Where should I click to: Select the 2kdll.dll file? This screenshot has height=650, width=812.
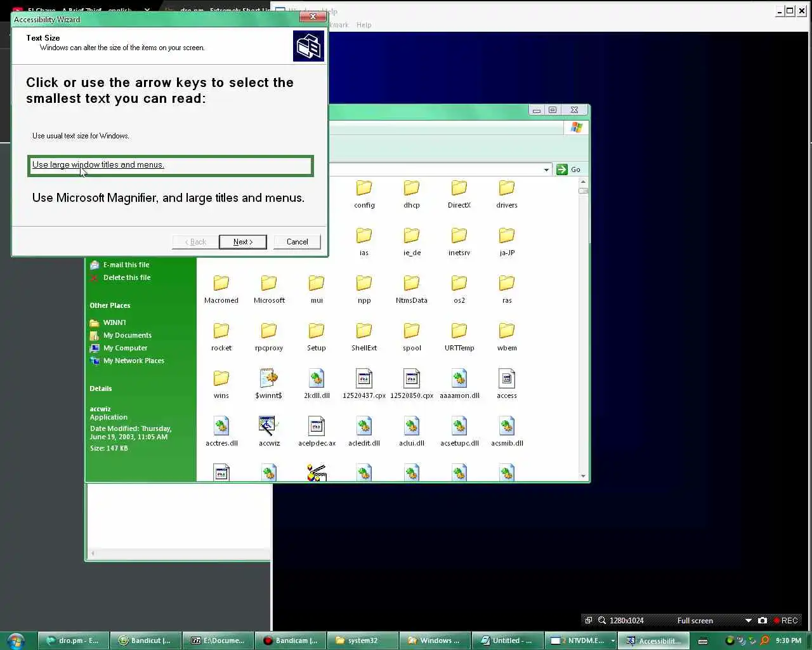coord(317,385)
